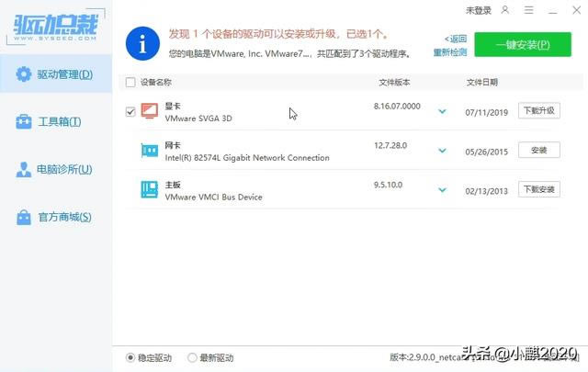Click the 驱动总裁 logo

[x=55, y=27]
